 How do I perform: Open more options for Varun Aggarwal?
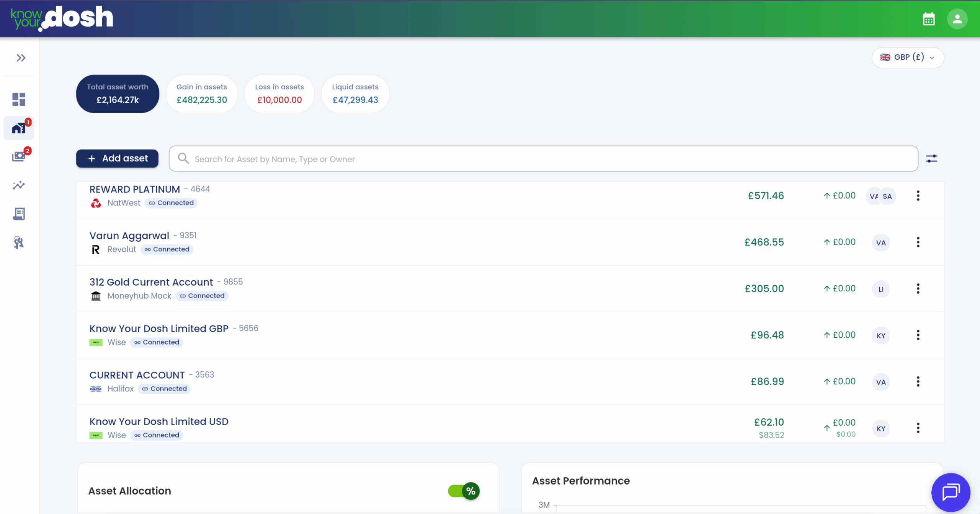click(x=918, y=242)
